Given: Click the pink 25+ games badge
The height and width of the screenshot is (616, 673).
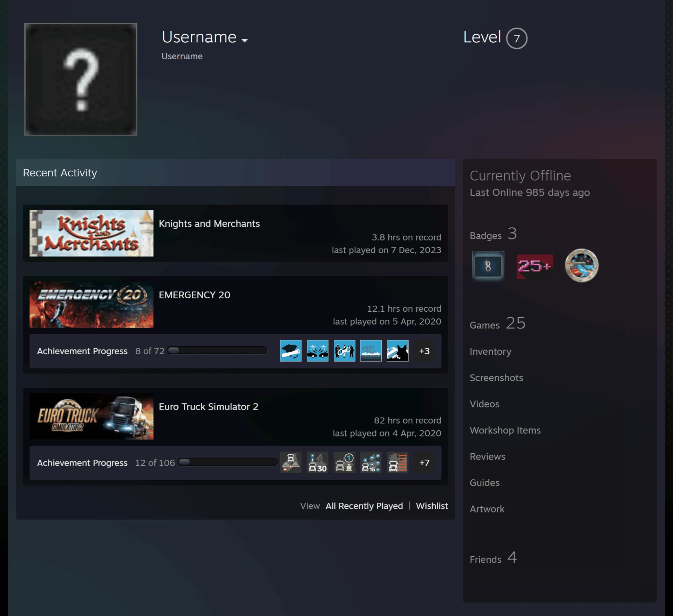Looking at the screenshot, I should tap(535, 266).
